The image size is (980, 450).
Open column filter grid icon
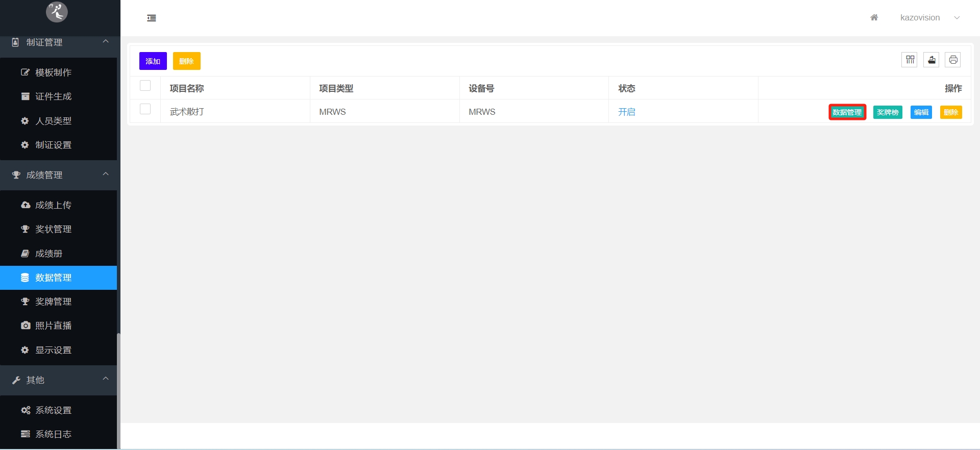click(x=910, y=60)
